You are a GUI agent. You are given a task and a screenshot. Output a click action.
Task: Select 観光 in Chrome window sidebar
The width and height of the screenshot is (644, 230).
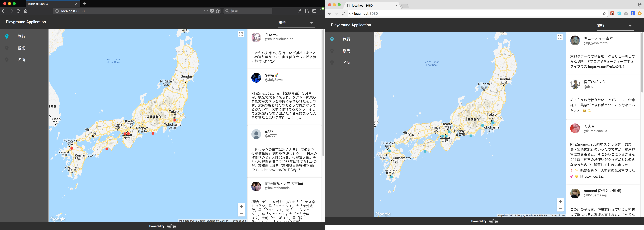tap(350, 51)
